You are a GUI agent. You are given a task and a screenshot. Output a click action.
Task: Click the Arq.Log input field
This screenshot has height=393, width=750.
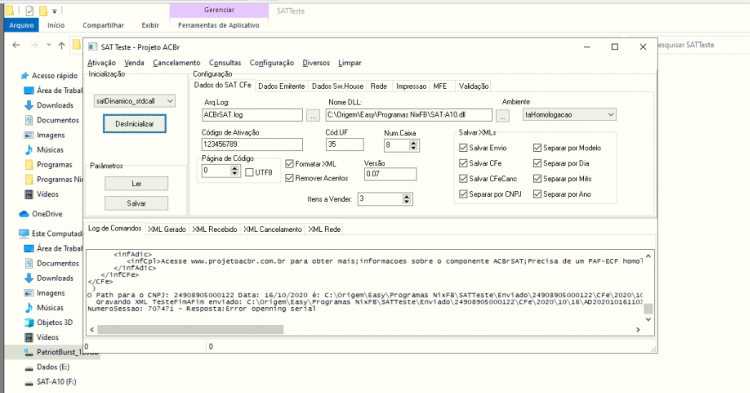(x=252, y=115)
